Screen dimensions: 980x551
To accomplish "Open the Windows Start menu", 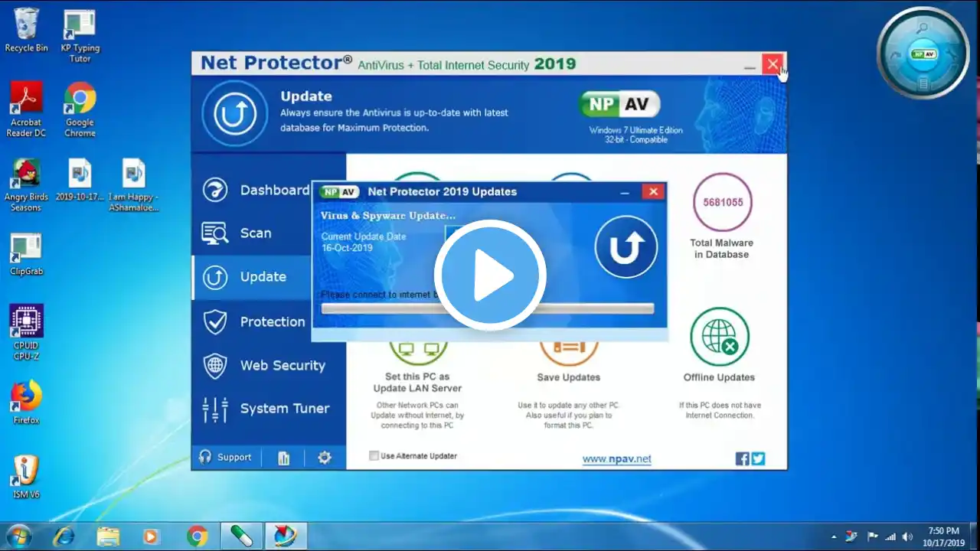I will tap(18, 536).
